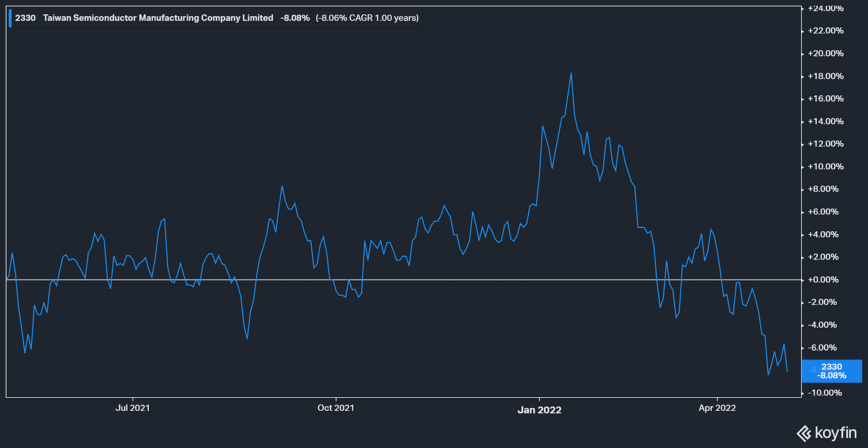This screenshot has width=868, height=448.
Task: Click Taiwan Semiconductor Manufacturing Company Limited name
Action: [x=158, y=18]
